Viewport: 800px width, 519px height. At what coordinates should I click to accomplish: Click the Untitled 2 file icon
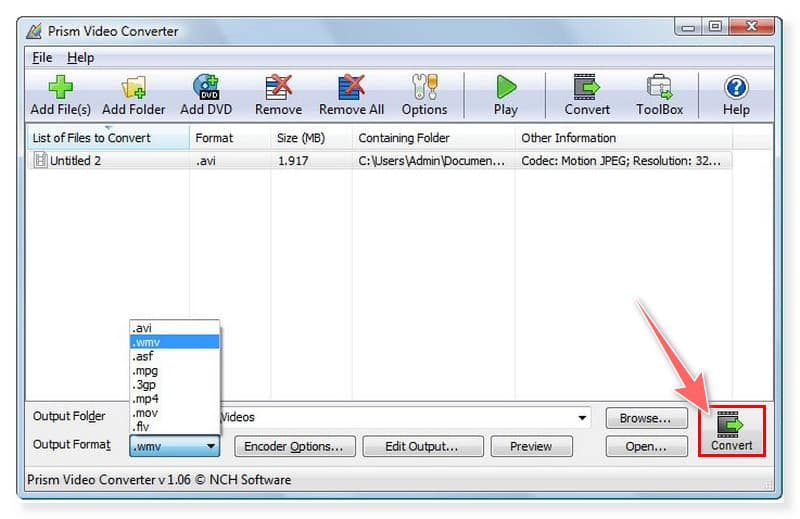[x=40, y=160]
